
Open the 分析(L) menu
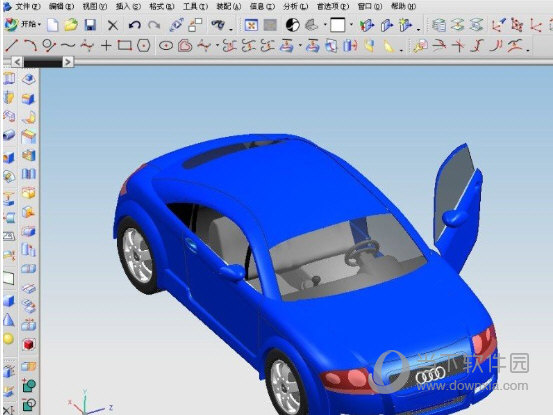click(x=296, y=6)
